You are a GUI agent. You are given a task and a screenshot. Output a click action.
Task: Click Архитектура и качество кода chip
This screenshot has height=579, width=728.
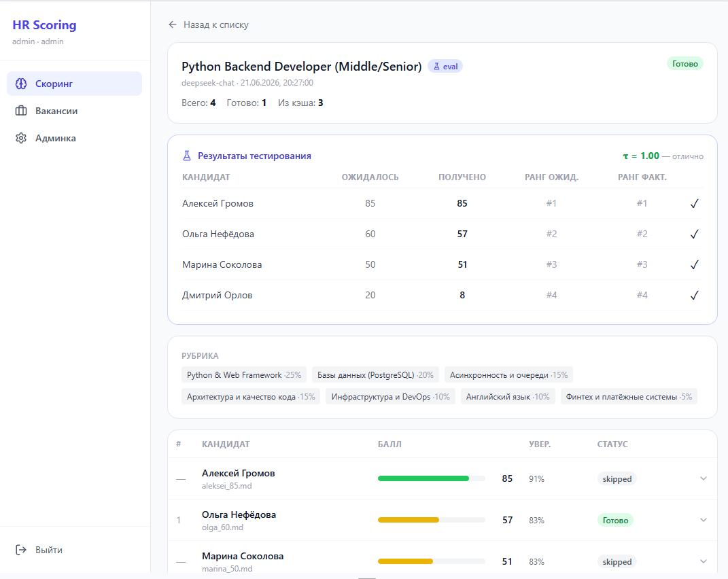click(251, 397)
